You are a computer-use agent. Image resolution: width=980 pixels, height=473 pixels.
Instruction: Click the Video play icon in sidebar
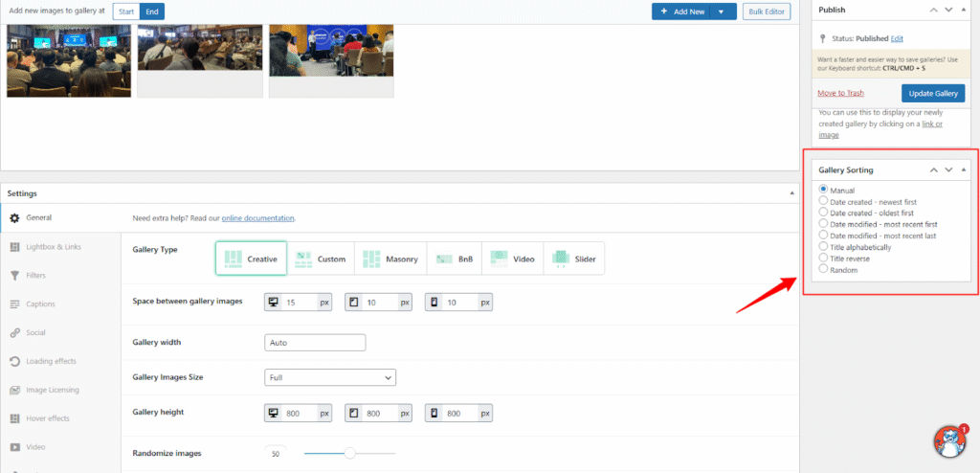click(14, 447)
